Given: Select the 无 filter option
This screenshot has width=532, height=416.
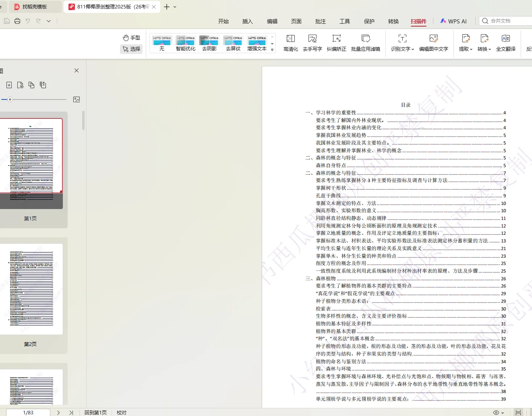Looking at the screenshot, I should pos(161,42).
